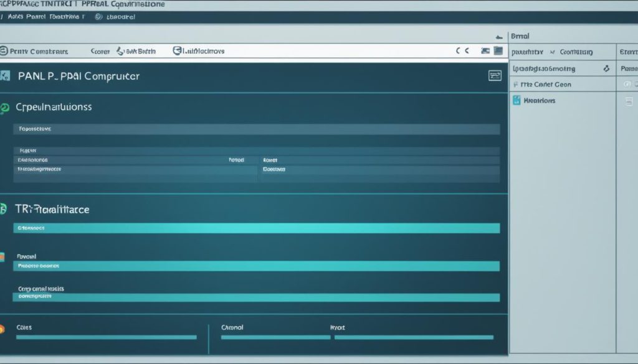Click the bar under Irvot
The height and width of the screenshot is (364, 638).
(x=414, y=337)
